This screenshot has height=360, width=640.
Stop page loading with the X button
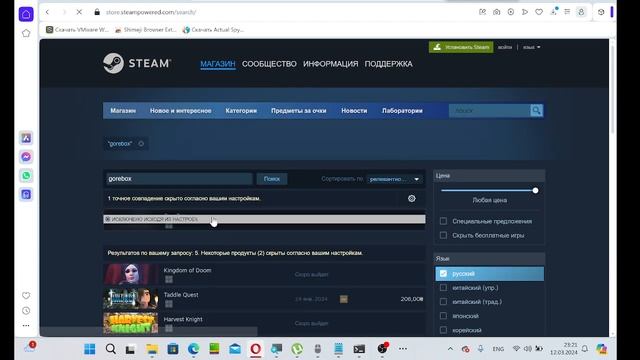[79, 12]
